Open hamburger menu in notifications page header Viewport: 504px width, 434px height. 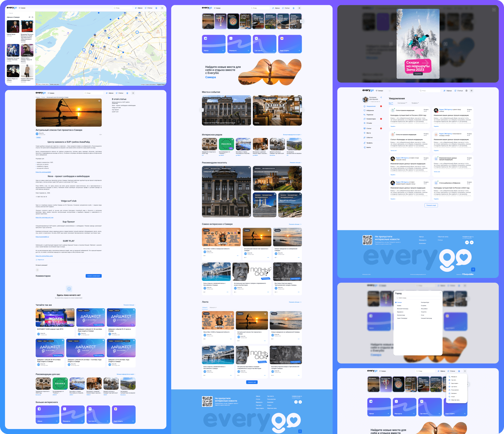tap(472, 91)
